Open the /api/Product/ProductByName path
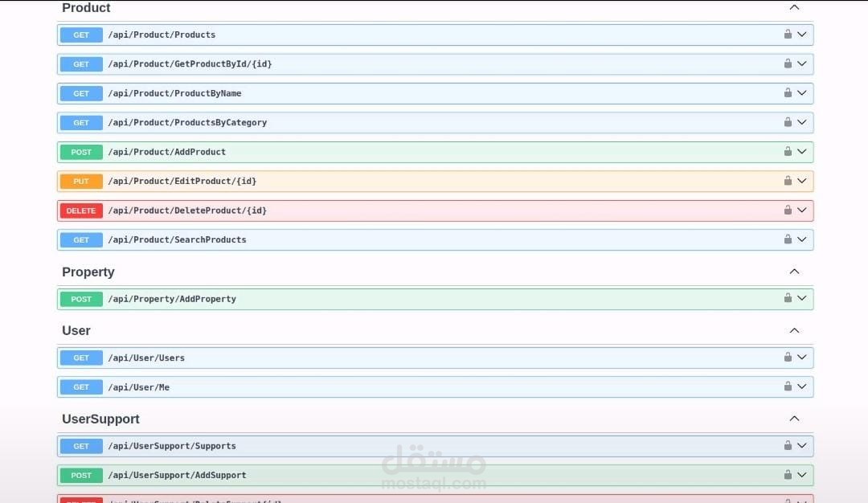Screen dimensions: 868x503 click(x=174, y=93)
